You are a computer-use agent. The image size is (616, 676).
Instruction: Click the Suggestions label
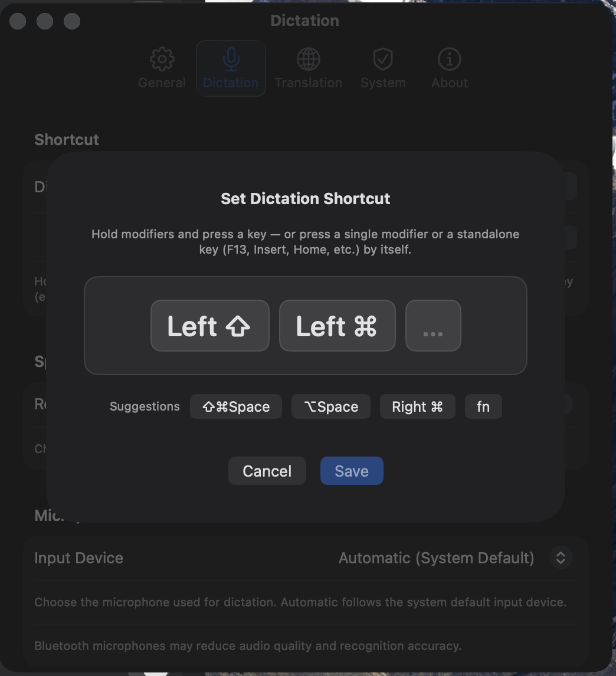pyautogui.click(x=145, y=406)
